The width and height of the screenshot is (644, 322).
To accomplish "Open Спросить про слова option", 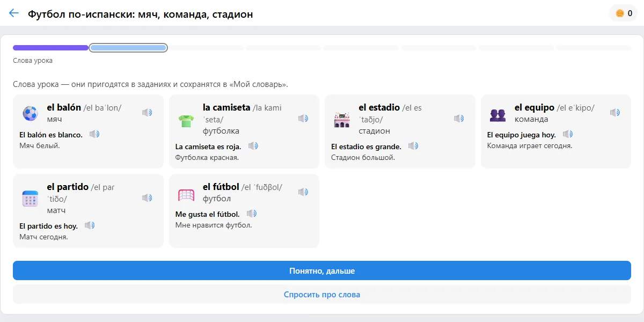I will (x=322, y=295).
